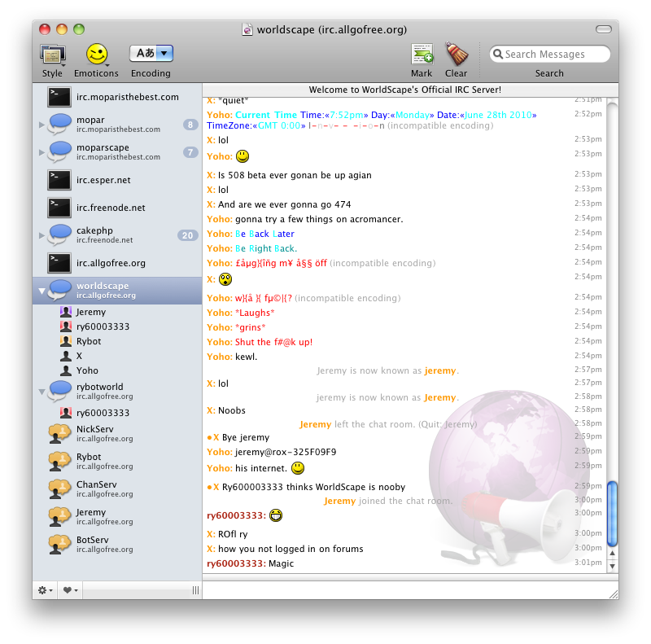The width and height of the screenshot is (651, 644).
Task: Expand the cakephp room member list
Action: click(42, 235)
